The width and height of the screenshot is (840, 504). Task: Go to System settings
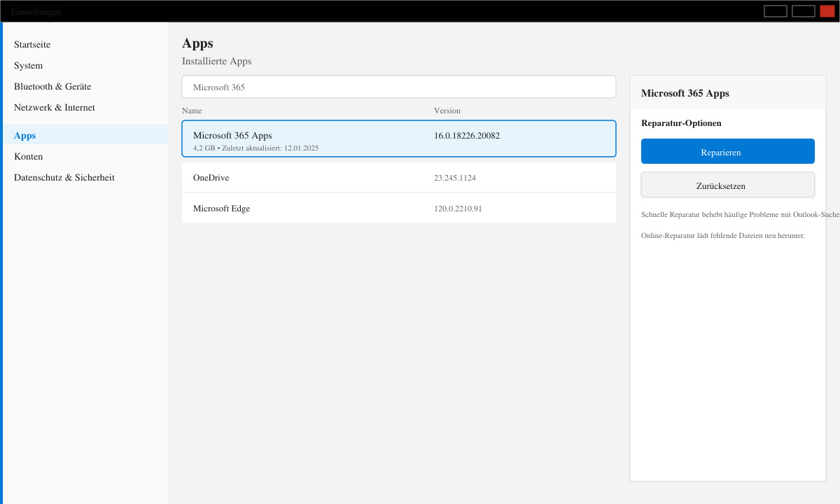28,66
